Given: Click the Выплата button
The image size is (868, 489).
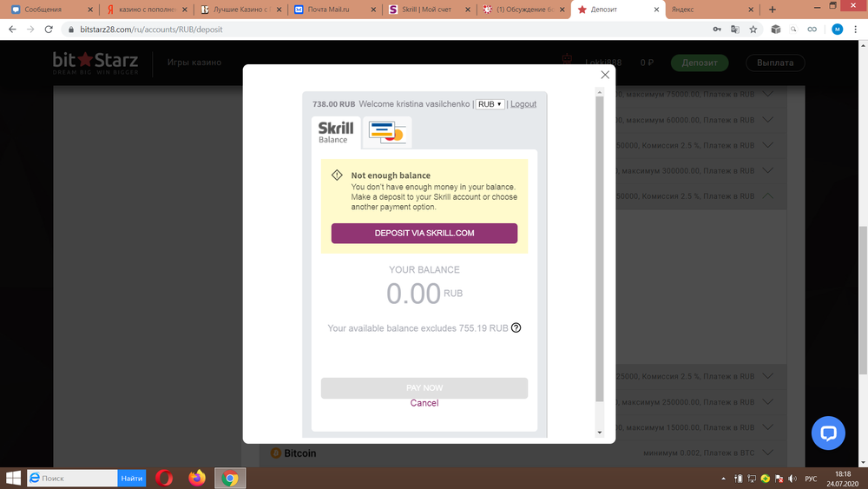Looking at the screenshot, I should 775,63.
